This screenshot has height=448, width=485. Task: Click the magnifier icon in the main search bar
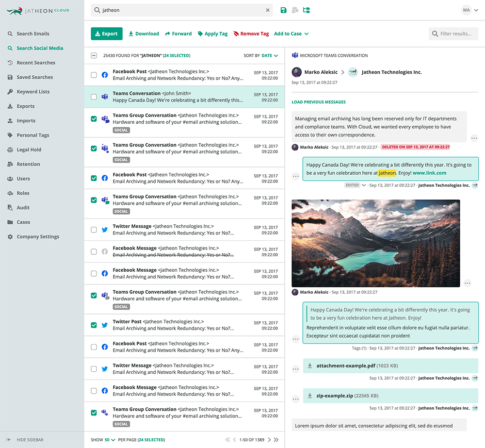(97, 10)
